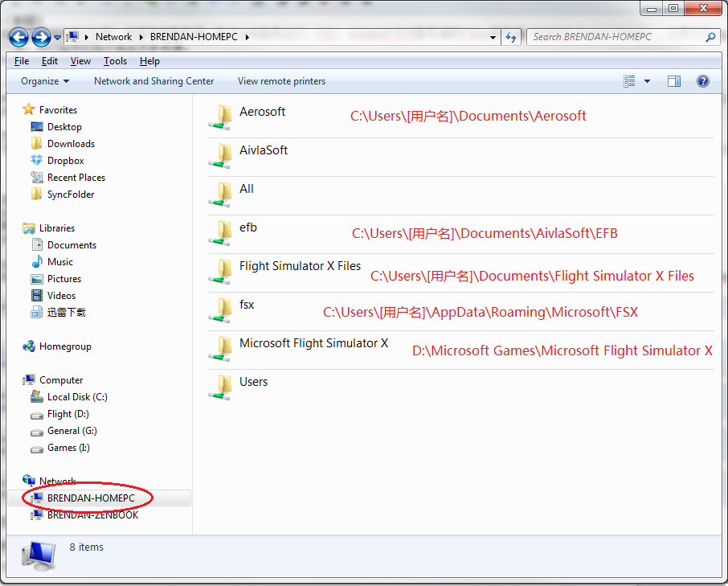Viewport: 728px width, 586px height.
Task: Click the Aerosoft shared folder icon
Action: [220, 117]
